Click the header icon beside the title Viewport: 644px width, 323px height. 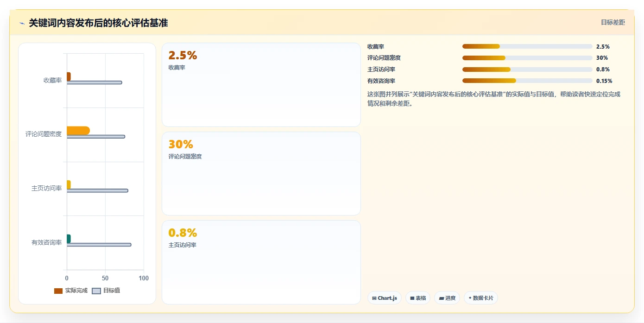[22, 23]
